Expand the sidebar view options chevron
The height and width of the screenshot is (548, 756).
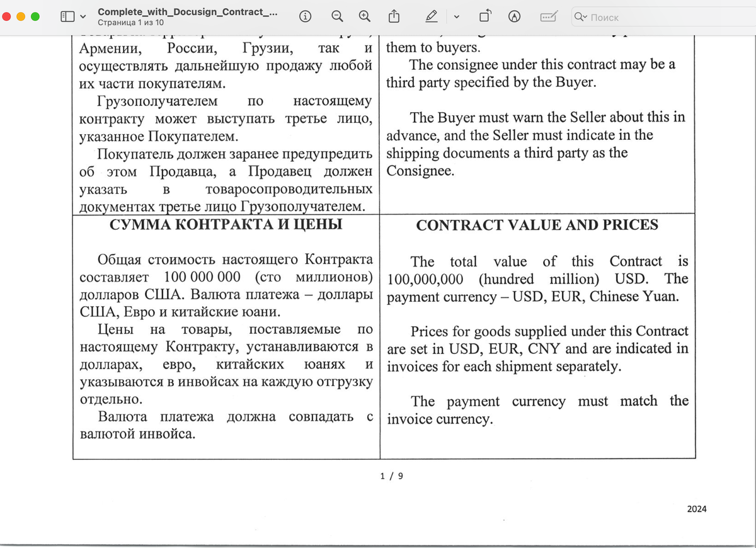[x=81, y=17]
